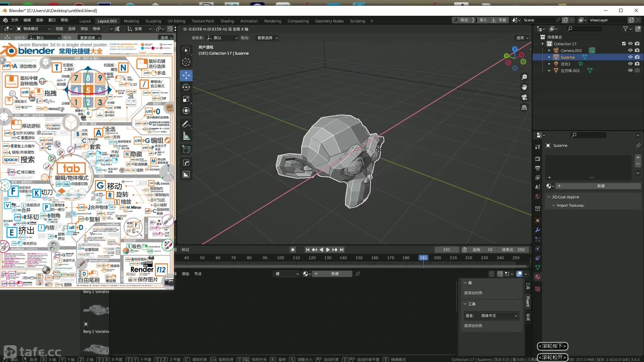This screenshot has height=362, width=644.
Task: Hide 日光1 light via eye icon
Action: point(630,64)
